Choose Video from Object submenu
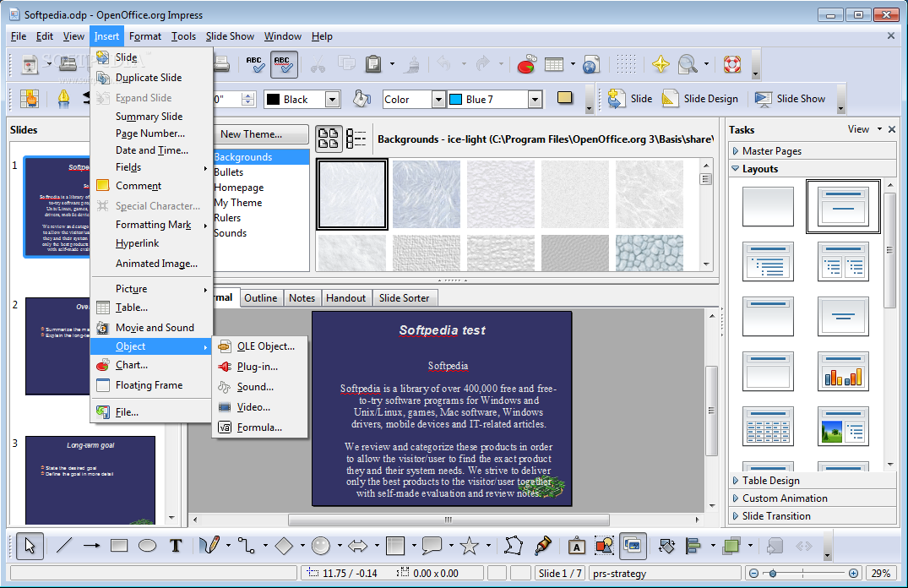The image size is (908, 588). [x=259, y=407]
